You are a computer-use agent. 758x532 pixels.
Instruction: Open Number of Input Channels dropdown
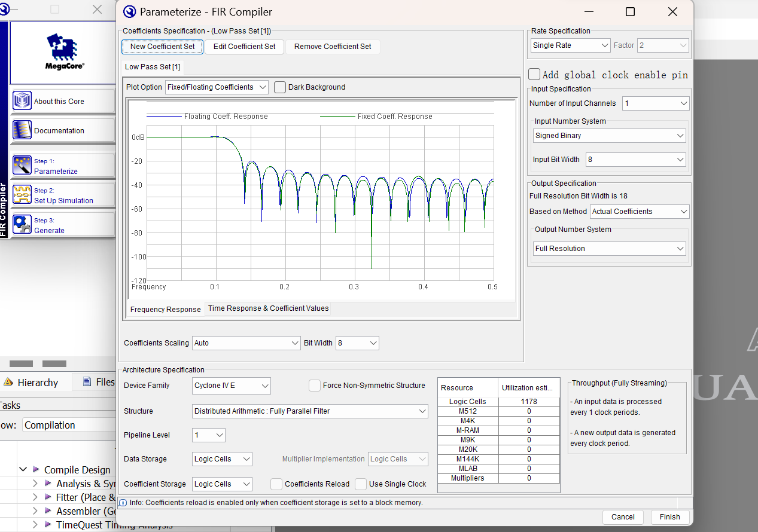[656, 103]
